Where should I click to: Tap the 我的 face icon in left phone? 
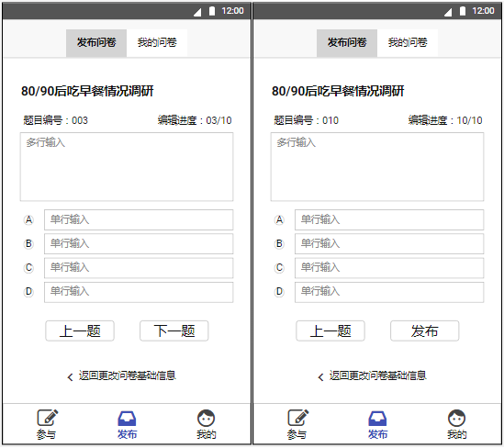[206, 418]
